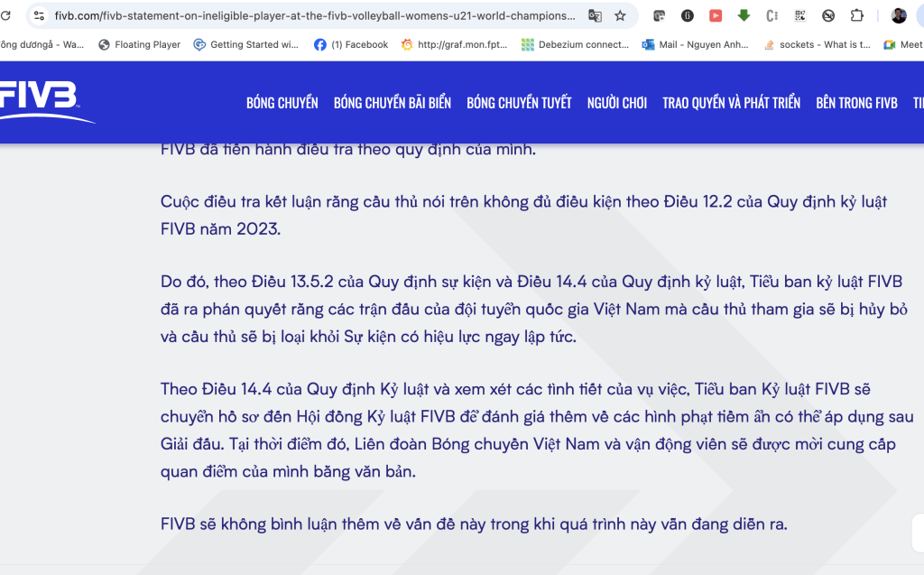Click the paragraph starting 'Theo Điều 14.4'

537,431
